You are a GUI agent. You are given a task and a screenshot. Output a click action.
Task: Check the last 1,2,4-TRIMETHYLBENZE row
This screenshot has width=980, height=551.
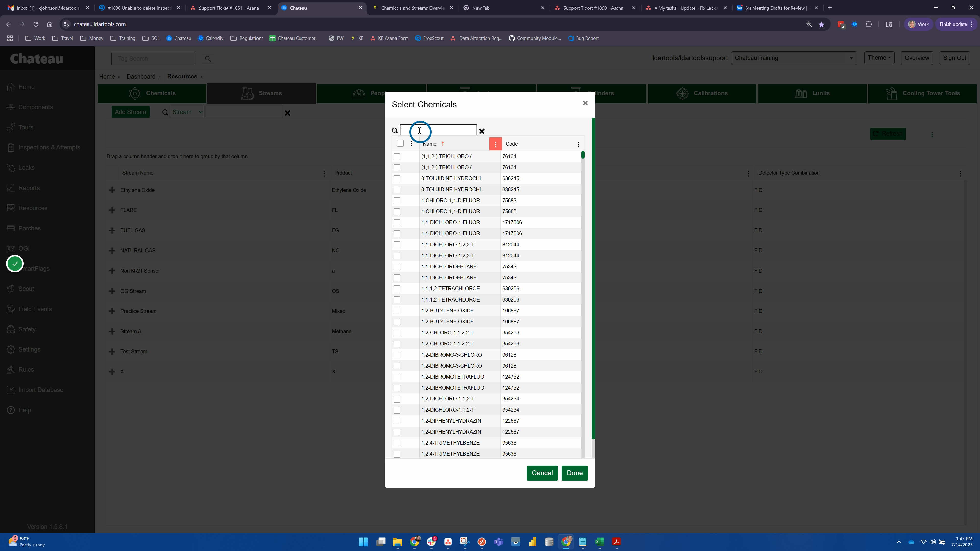pos(397,454)
